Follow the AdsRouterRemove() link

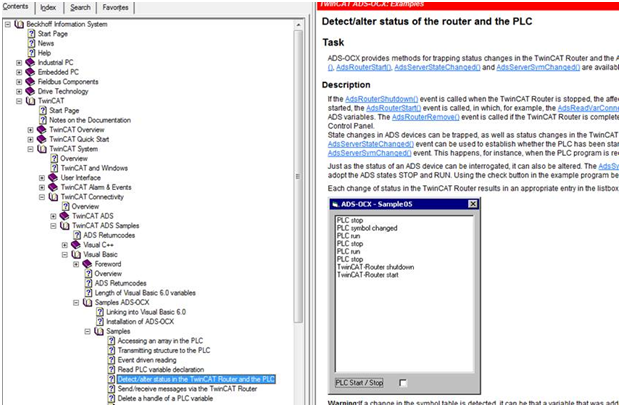point(425,117)
